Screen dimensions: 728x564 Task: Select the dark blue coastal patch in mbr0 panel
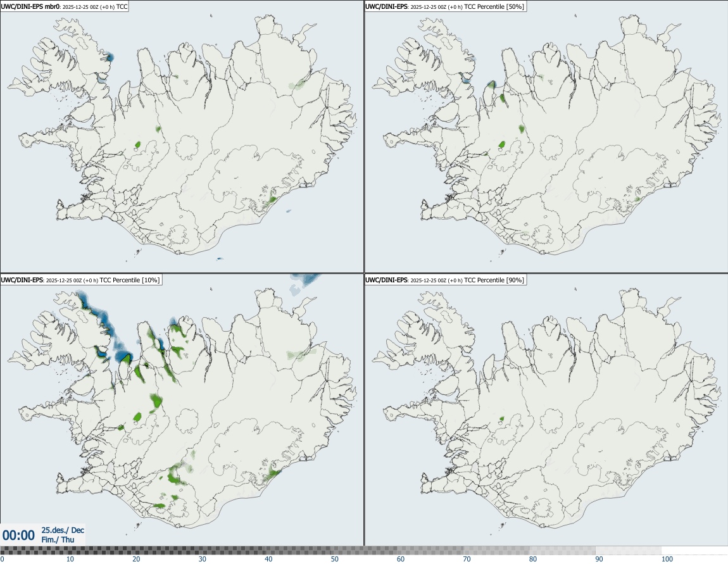point(110,58)
